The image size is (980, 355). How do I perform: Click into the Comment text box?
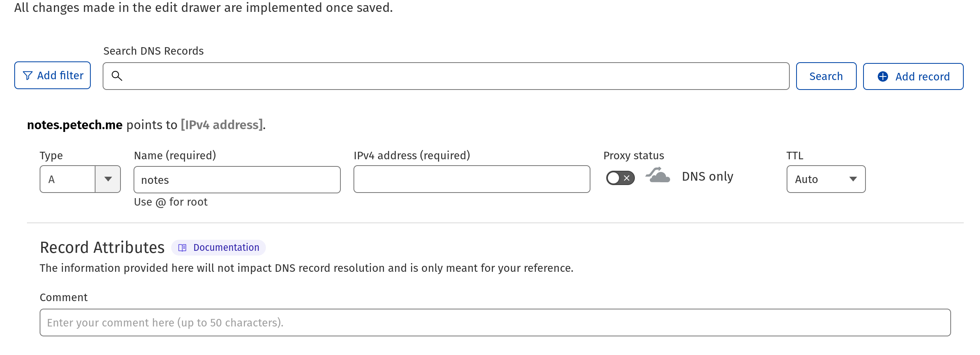(x=495, y=323)
